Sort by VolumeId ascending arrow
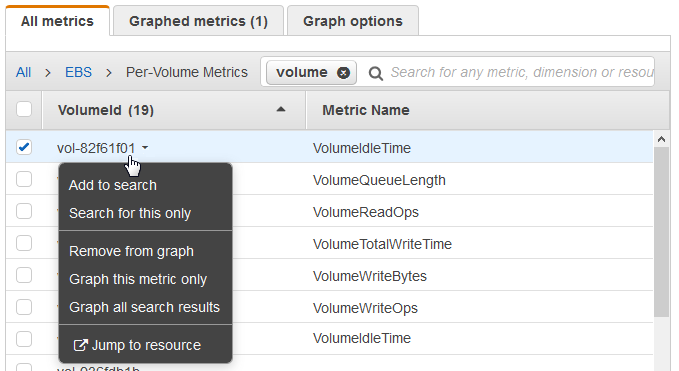The image size is (679, 371). coord(281,110)
